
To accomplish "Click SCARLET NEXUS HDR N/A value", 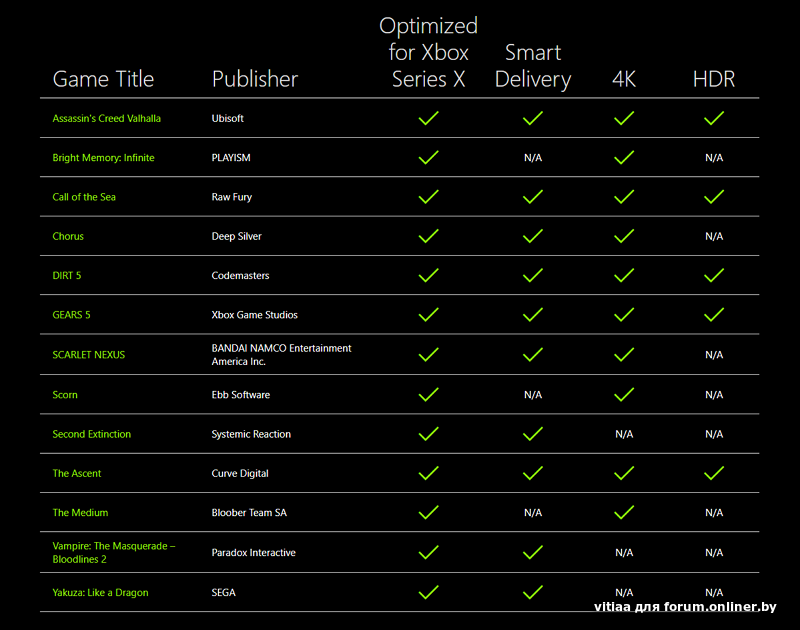I will (x=714, y=355).
